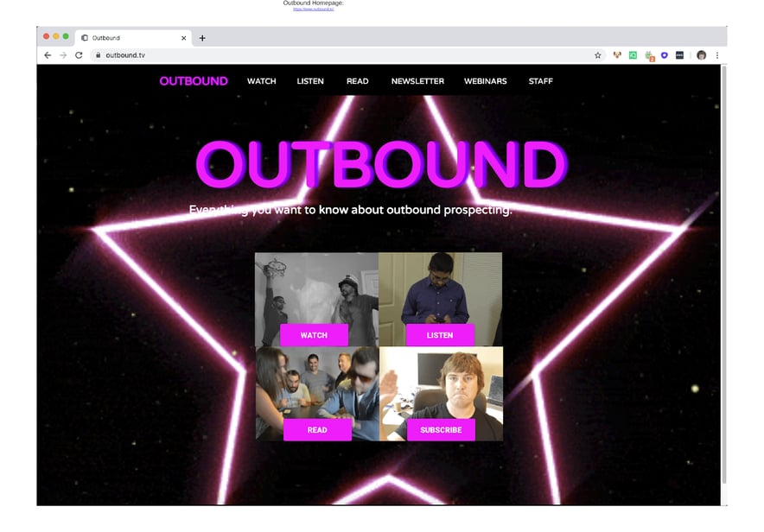Click the outbound.tv address bar
The height and width of the screenshot is (532, 764).
[347, 55]
